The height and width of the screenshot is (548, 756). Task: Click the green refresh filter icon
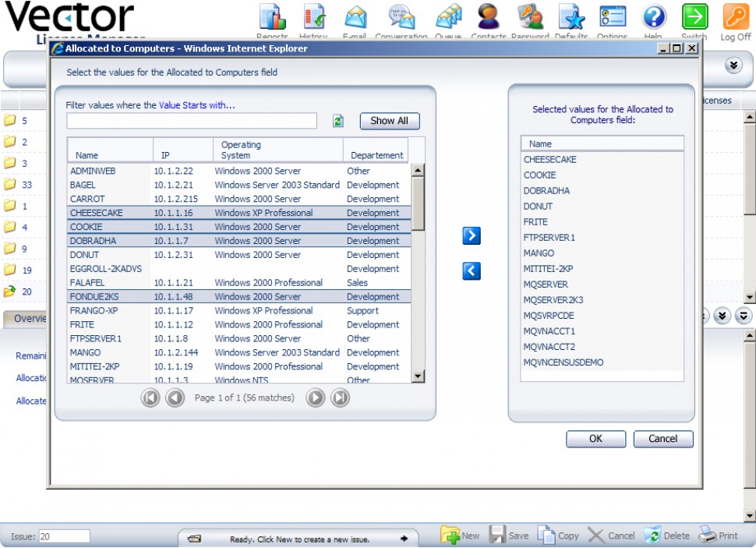pyautogui.click(x=338, y=121)
